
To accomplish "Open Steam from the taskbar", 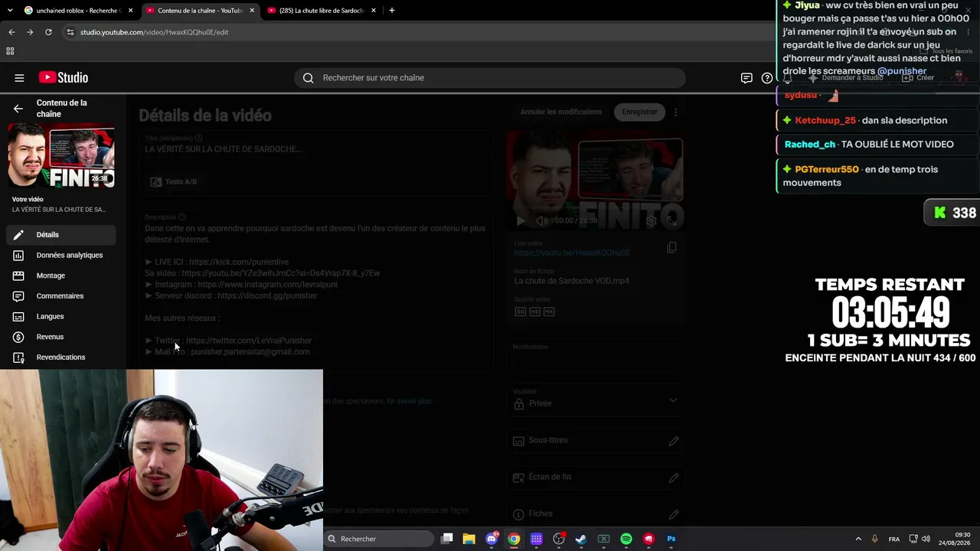I will (581, 539).
